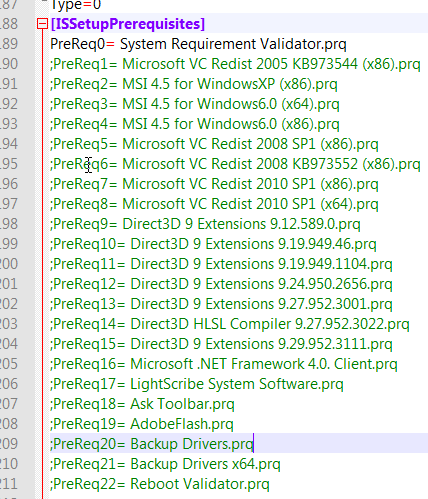The image size is (428, 499).
Task: Click the Direct3D 9 Extensions 9.12.589.0 line
Action: [205, 224]
